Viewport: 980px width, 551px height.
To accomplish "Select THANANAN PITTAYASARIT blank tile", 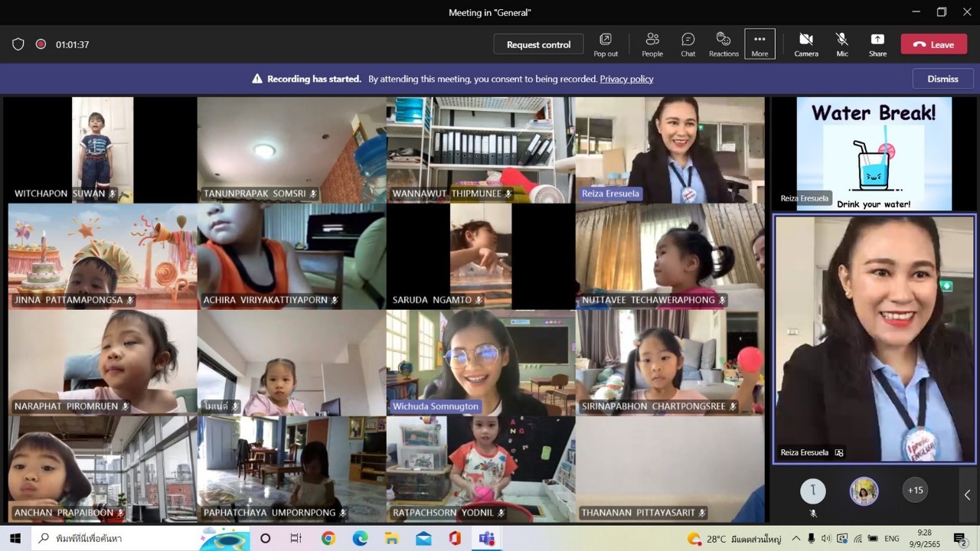I will point(670,468).
